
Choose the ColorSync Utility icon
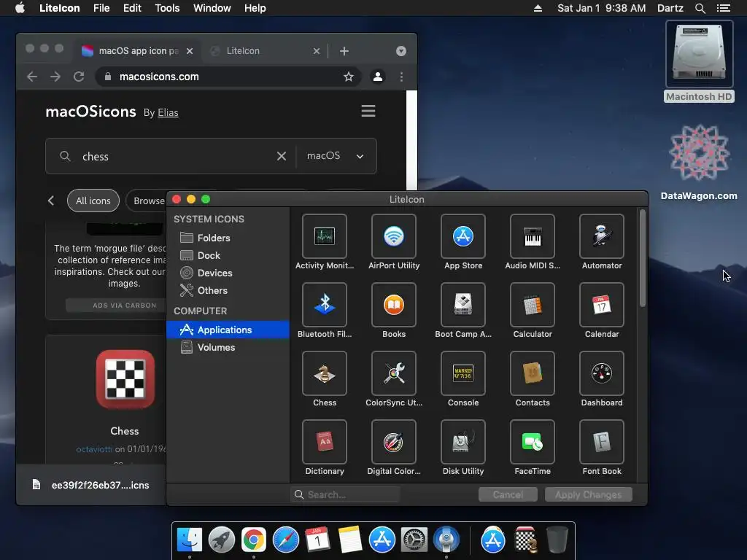[393, 373]
